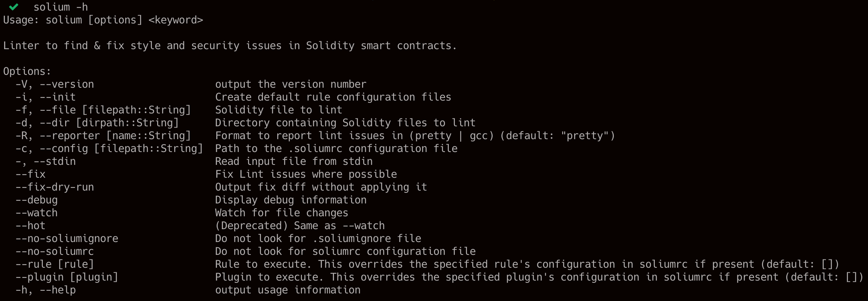
Task: Click the "--config [filepath::String]" option
Action: (x=121, y=149)
